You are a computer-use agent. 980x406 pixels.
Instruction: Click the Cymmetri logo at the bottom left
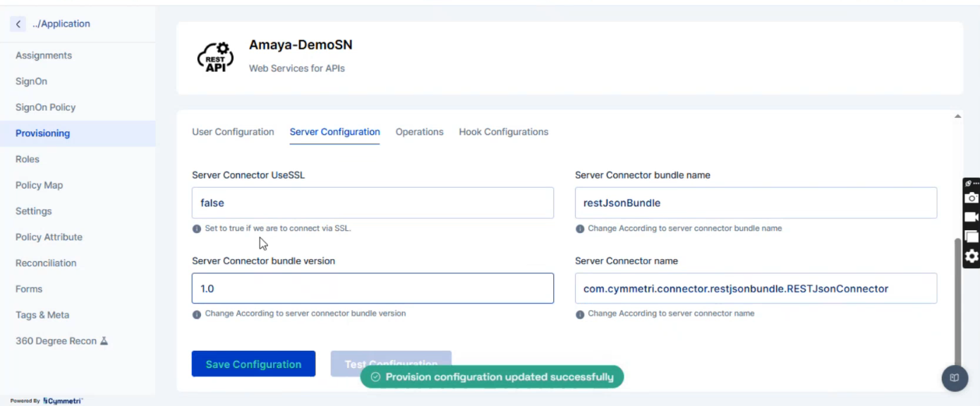pyautogui.click(x=62, y=401)
